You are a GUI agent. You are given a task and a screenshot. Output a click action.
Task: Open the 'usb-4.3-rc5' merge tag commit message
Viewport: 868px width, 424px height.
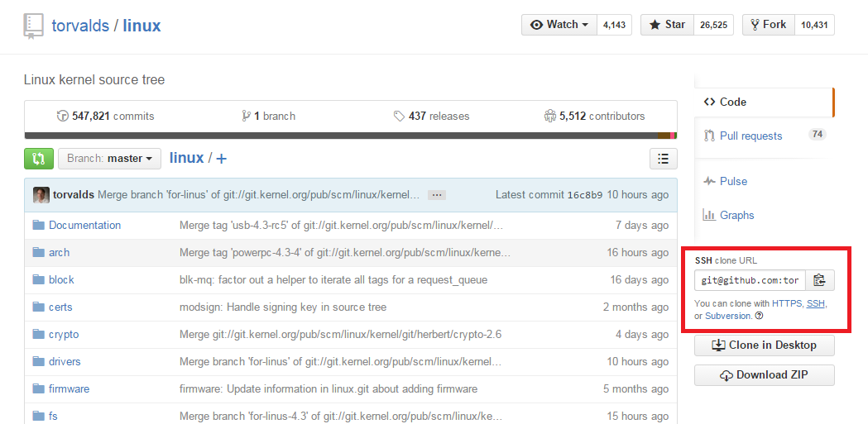click(342, 225)
